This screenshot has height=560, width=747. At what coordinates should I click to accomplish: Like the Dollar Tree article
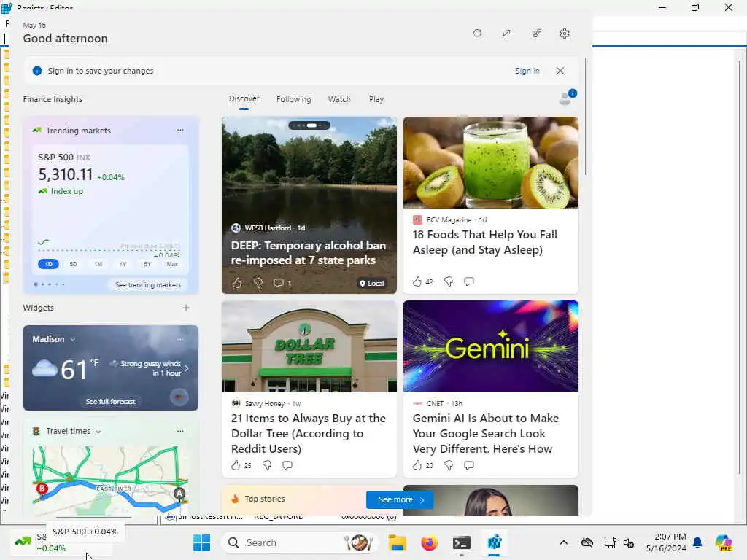click(236, 465)
